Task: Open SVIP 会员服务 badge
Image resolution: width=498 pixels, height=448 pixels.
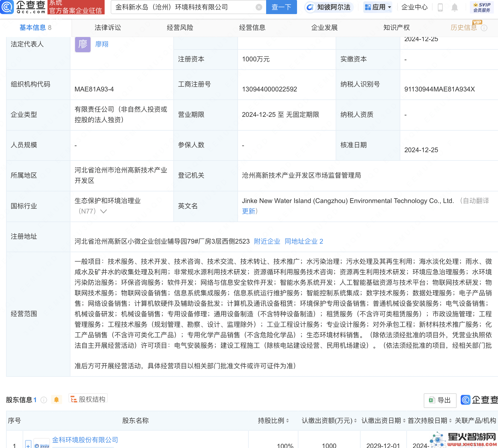Action: pyautogui.click(x=482, y=7)
